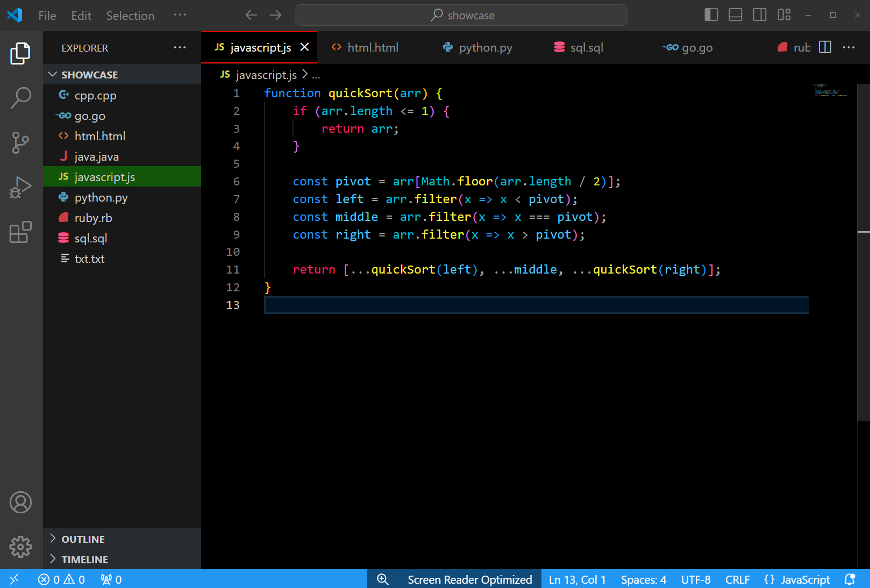Screen dimensions: 870x588
Task: Place cursor on empty line 13
Action: coord(536,305)
